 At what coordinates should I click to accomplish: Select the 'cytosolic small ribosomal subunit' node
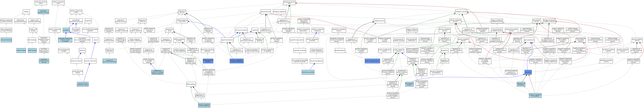click(83, 84)
